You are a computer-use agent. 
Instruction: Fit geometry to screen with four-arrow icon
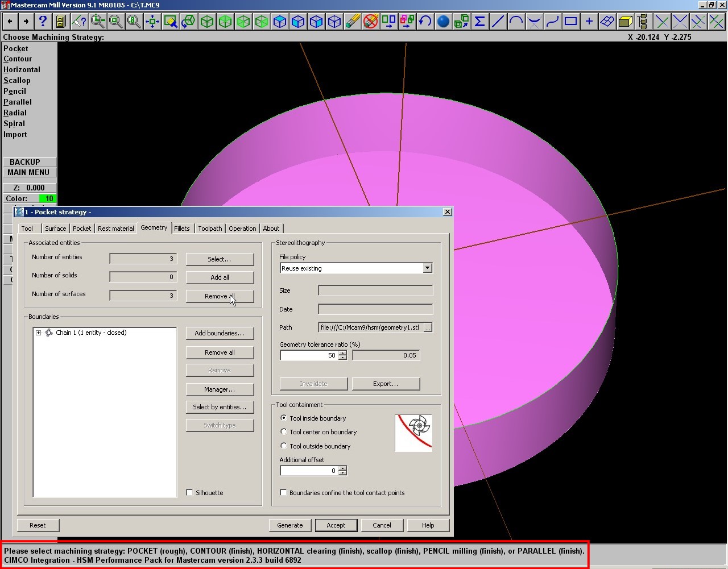[x=152, y=22]
